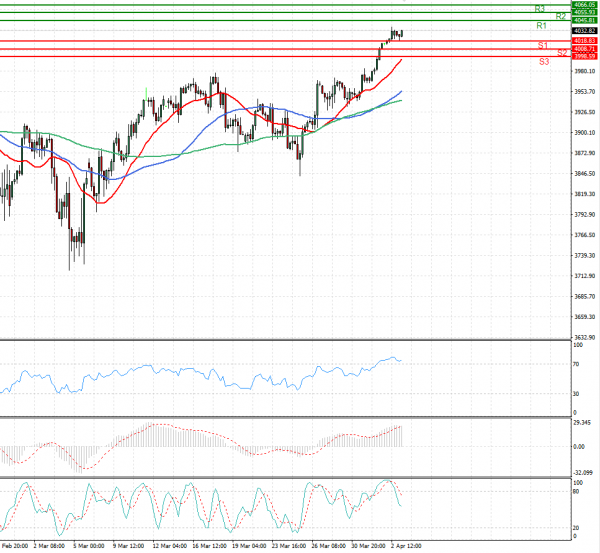Select the red S2 line label
This screenshot has width=600, height=553.
point(562,53)
